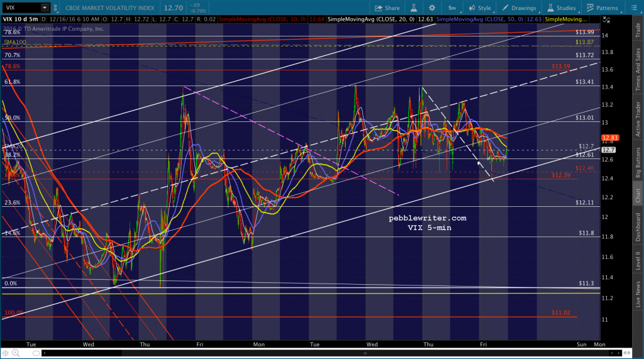Screen dimensions: 644x359
Task: Open the list options icon at toolbar end
Action: click(634, 8)
